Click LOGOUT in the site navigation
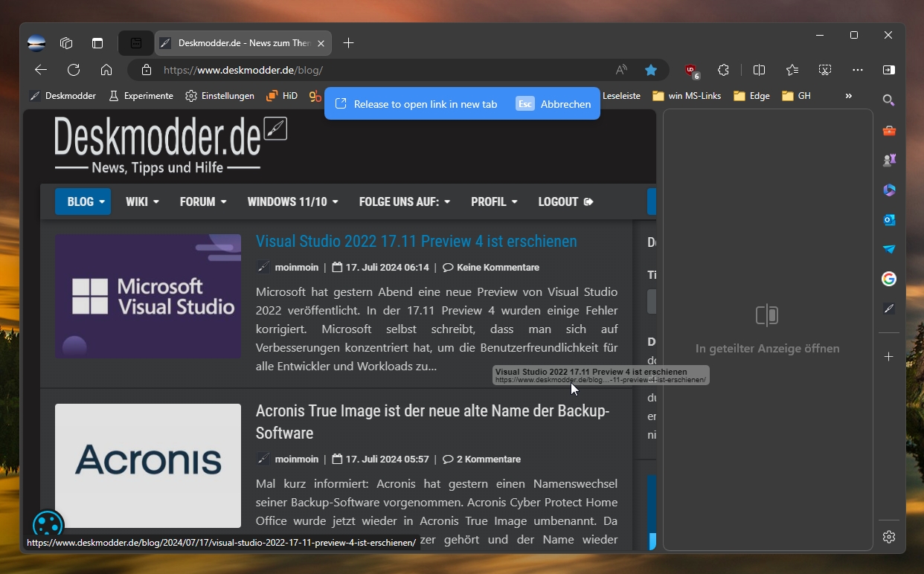924x574 pixels. click(x=565, y=201)
